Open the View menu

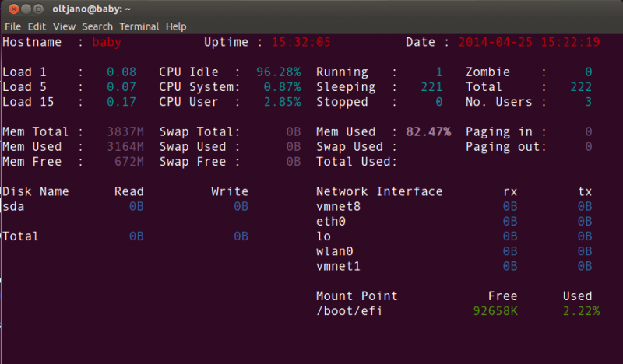(64, 26)
